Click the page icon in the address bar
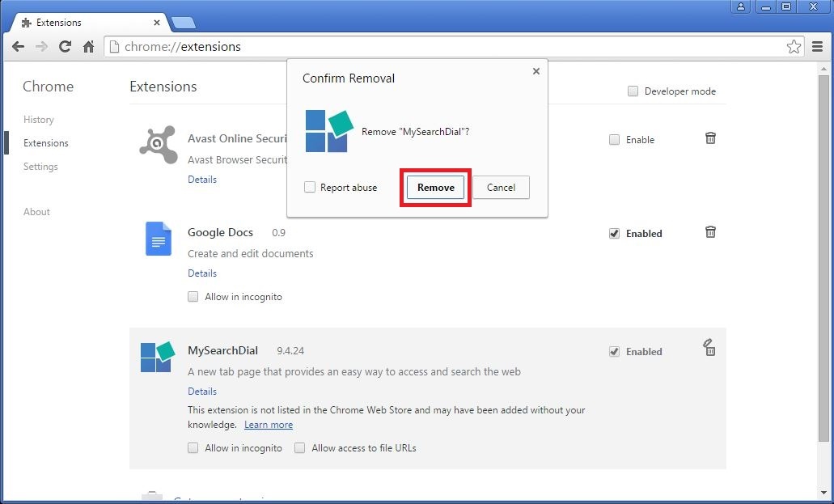The height and width of the screenshot is (504, 834). [x=113, y=47]
